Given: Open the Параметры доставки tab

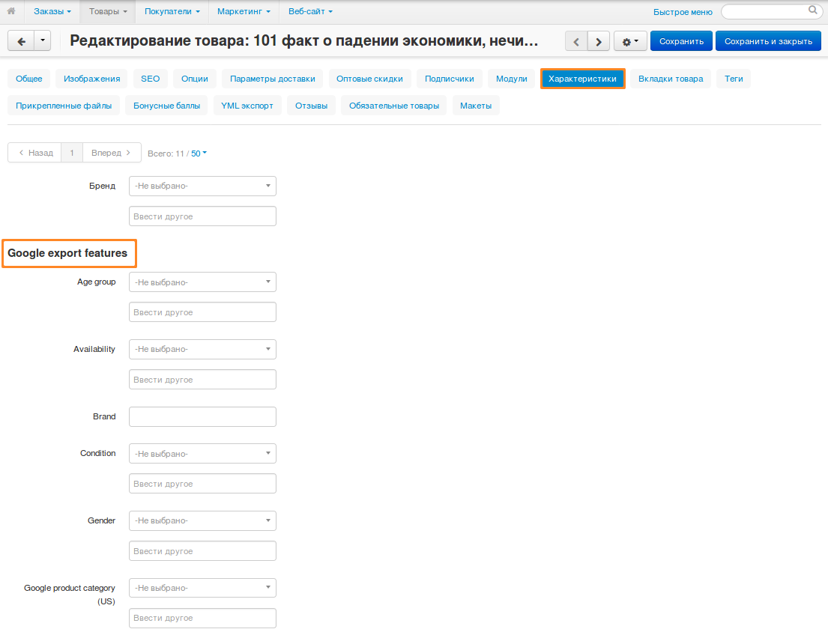Looking at the screenshot, I should click(273, 79).
